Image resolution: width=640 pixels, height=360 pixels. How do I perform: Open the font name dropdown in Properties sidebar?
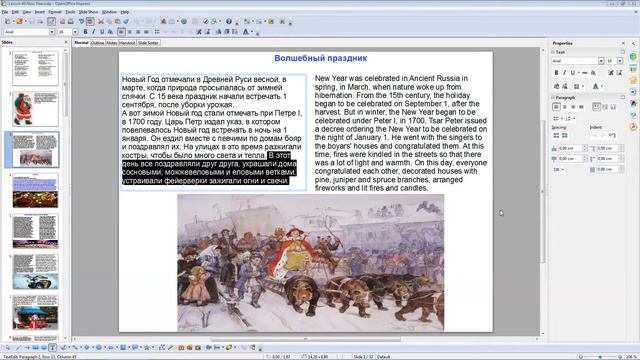(x=601, y=61)
